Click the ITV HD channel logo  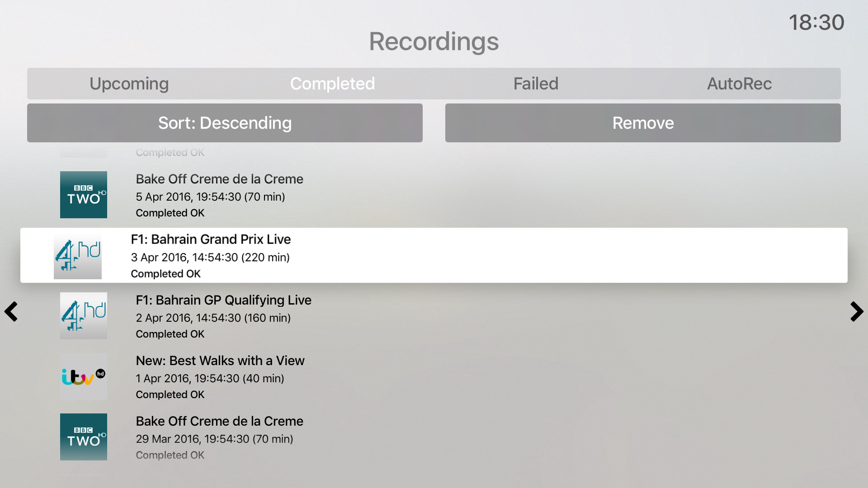(84, 376)
